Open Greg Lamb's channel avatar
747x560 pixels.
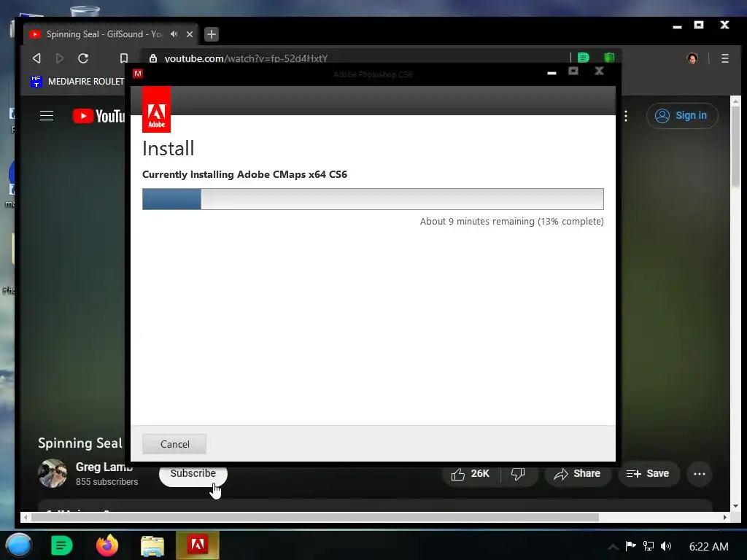click(x=53, y=473)
